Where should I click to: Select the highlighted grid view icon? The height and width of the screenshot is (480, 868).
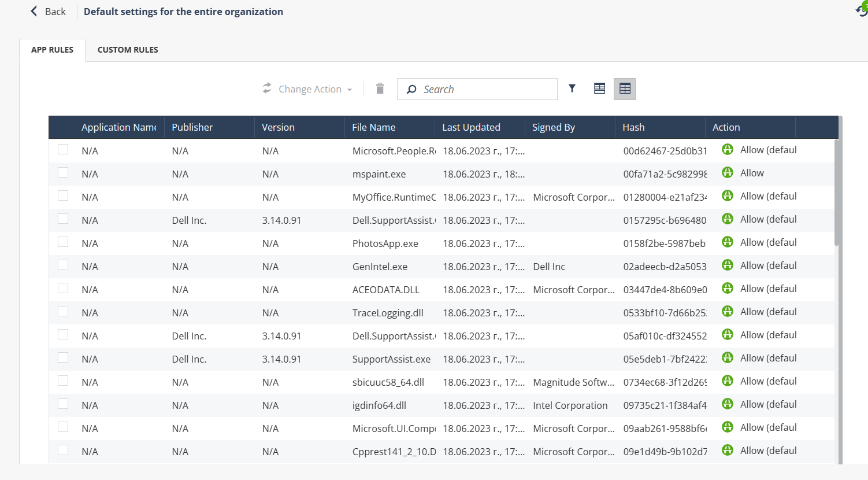click(x=625, y=89)
